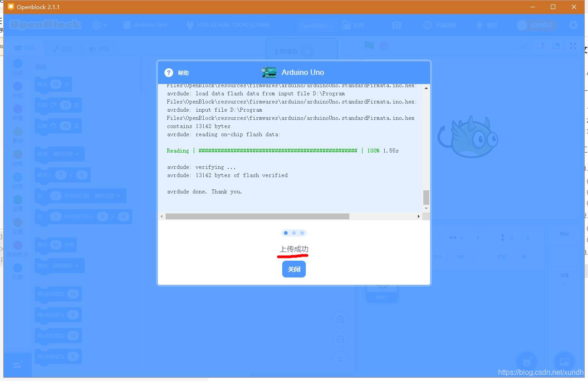This screenshot has height=381, width=588.
Task: Select the 控制 control category circle
Action: (18, 154)
